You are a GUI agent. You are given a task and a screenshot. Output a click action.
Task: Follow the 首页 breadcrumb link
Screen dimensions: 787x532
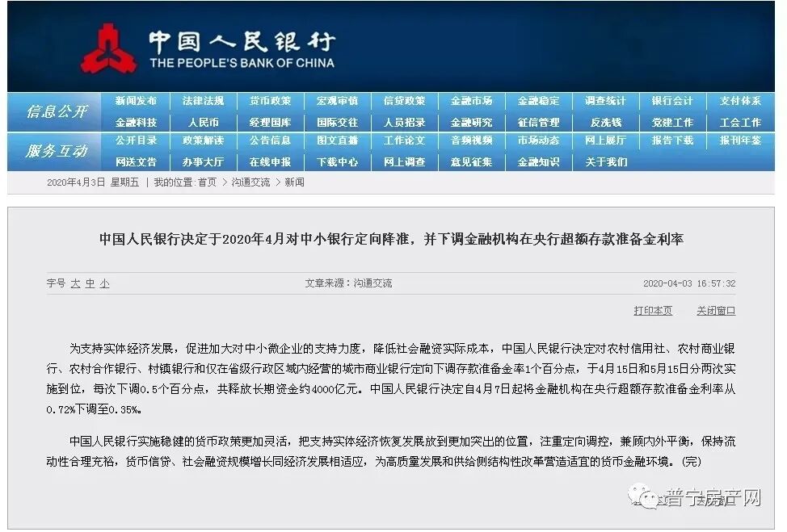(208, 182)
